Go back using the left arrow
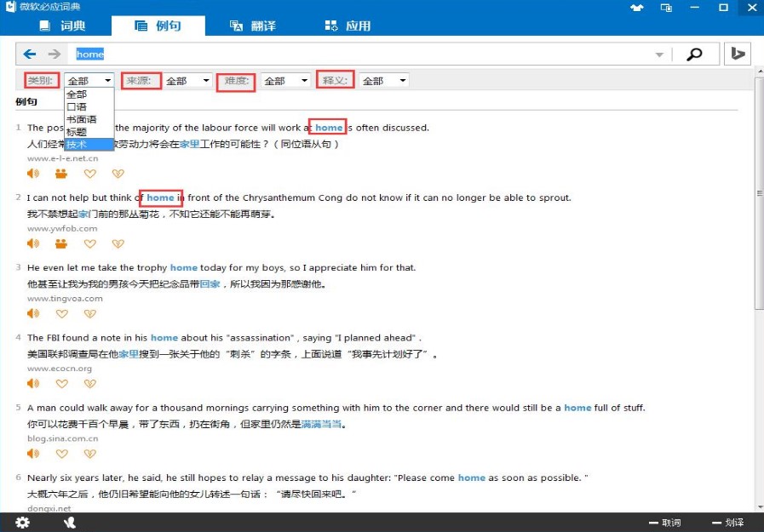Image resolution: width=764 pixels, height=532 pixels. (x=30, y=54)
